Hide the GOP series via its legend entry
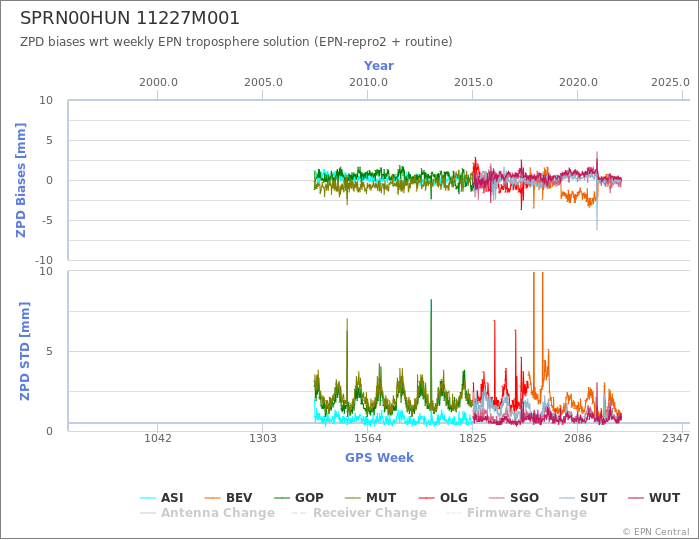Viewport: 700px width, 540px height. click(298, 498)
